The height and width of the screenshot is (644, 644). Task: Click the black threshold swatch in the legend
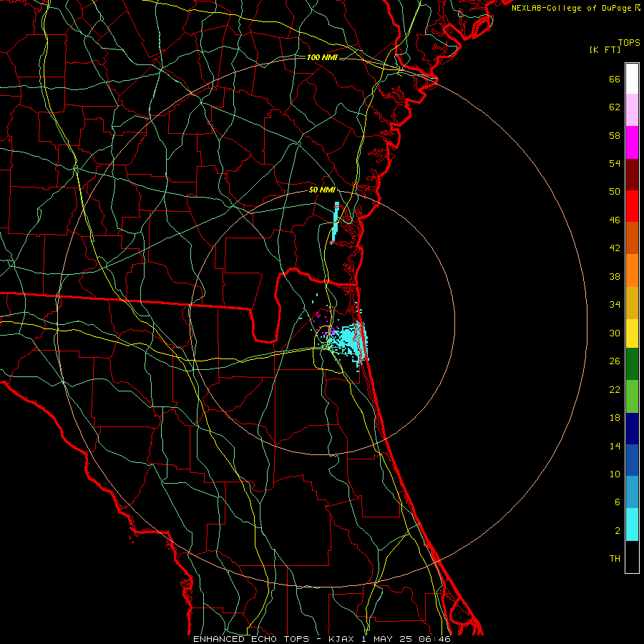632,557
